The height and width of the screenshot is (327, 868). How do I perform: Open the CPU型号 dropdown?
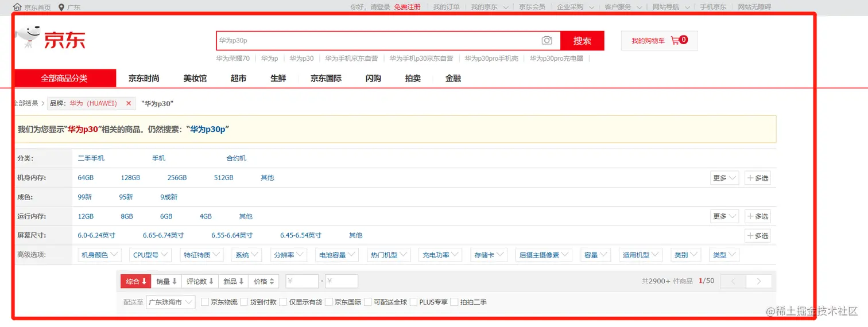click(152, 255)
